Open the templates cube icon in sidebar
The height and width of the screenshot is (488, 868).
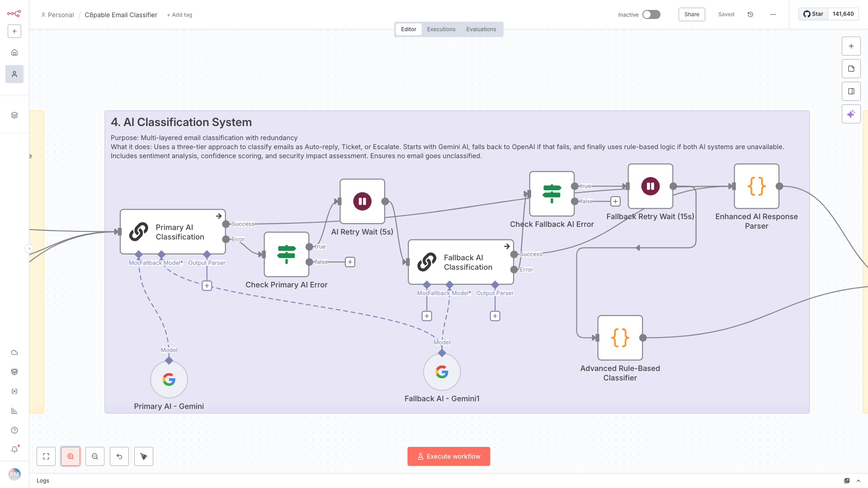click(x=14, y=372)
